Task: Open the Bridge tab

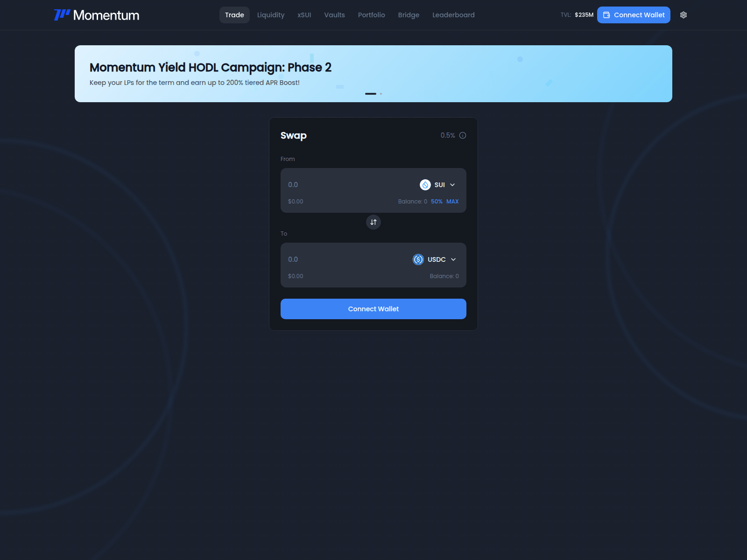Action: 409,15
